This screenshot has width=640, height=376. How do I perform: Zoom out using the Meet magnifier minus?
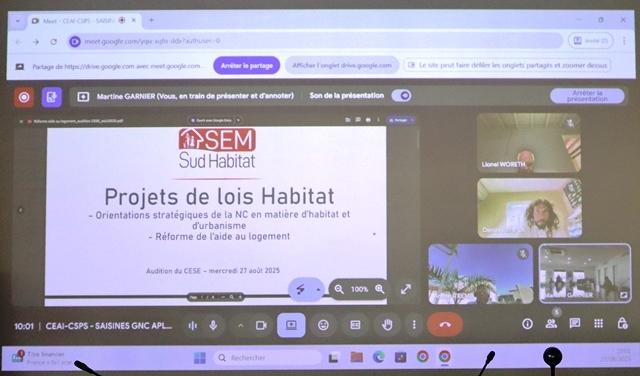pos(339,289)
